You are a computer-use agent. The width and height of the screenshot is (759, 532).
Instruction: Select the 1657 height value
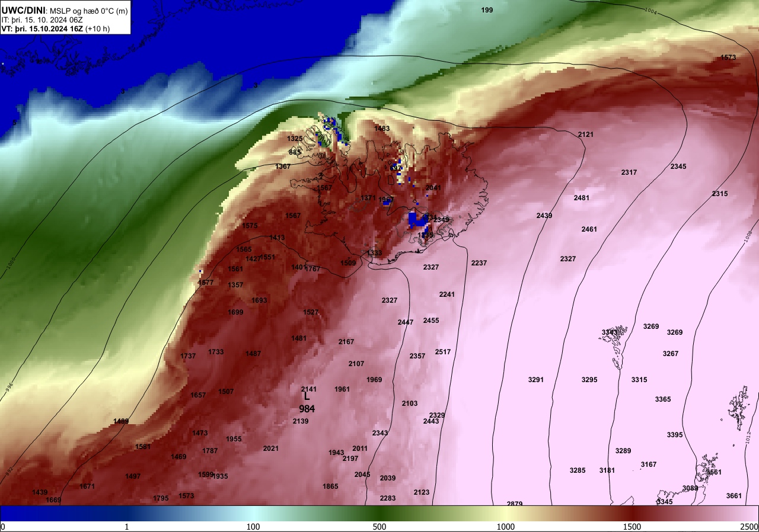point(198,395)
